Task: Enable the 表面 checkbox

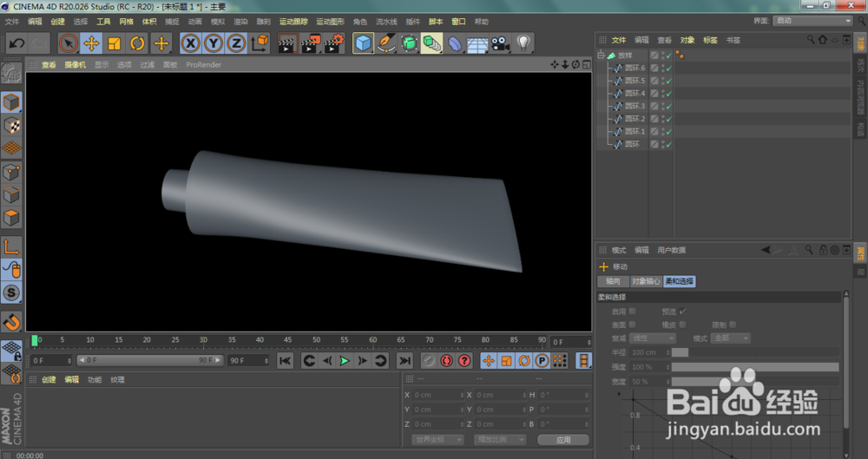Action: pos(632,325)
